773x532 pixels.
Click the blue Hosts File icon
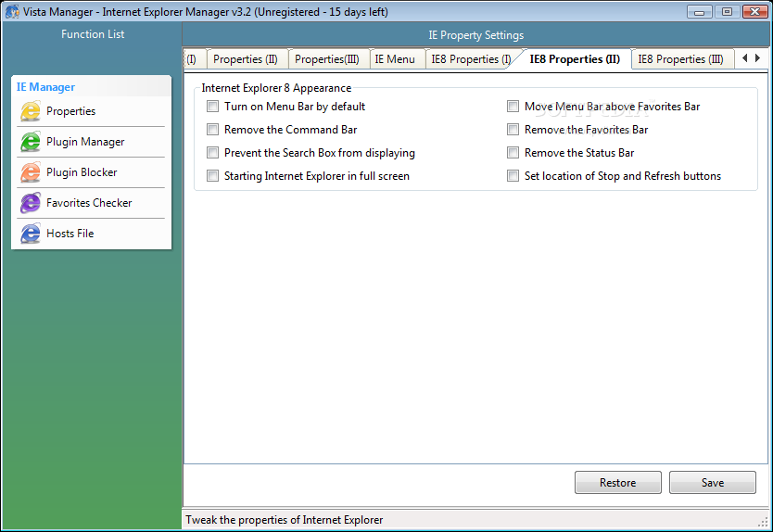[30, 234]
